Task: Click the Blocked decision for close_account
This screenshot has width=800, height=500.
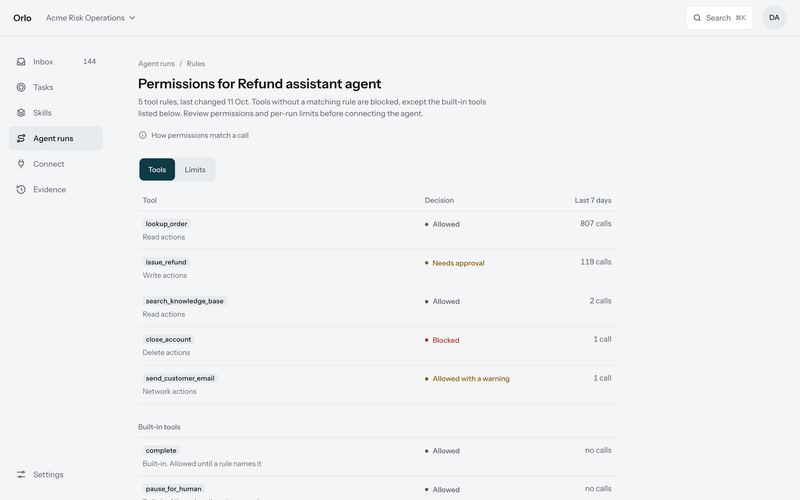Action: click(442, 340)
